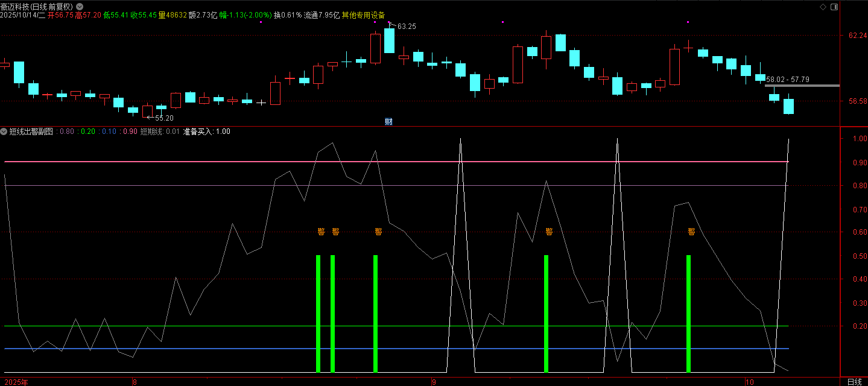Click the date 2025/10/14/二
The image size is (868, 386).
[23, 15]
